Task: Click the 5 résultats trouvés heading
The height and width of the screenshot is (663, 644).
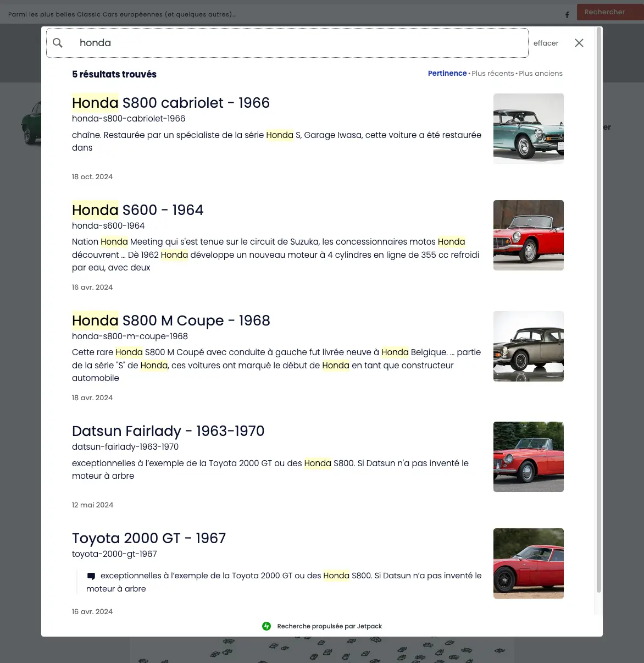Action: [x=114, y=74]
